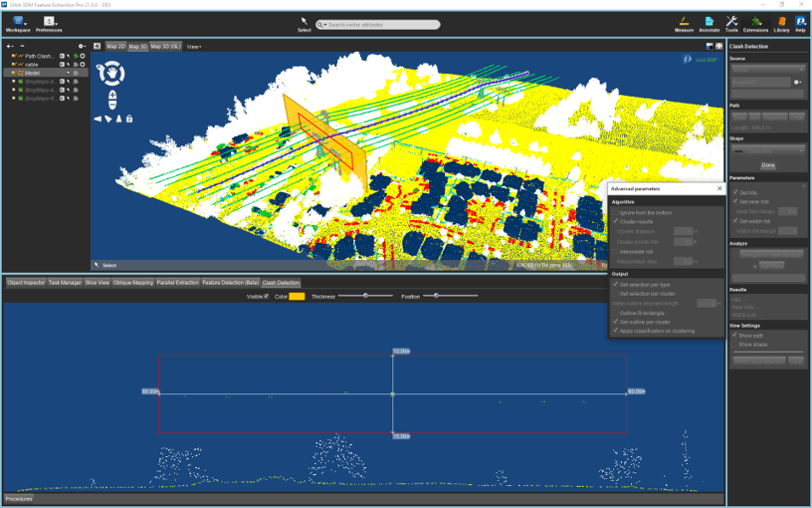Image resolution: width=812 pixels, height=508 pixels.
Task: Toggle Cluster results checkbox
Action: click(x=616, y=221)
